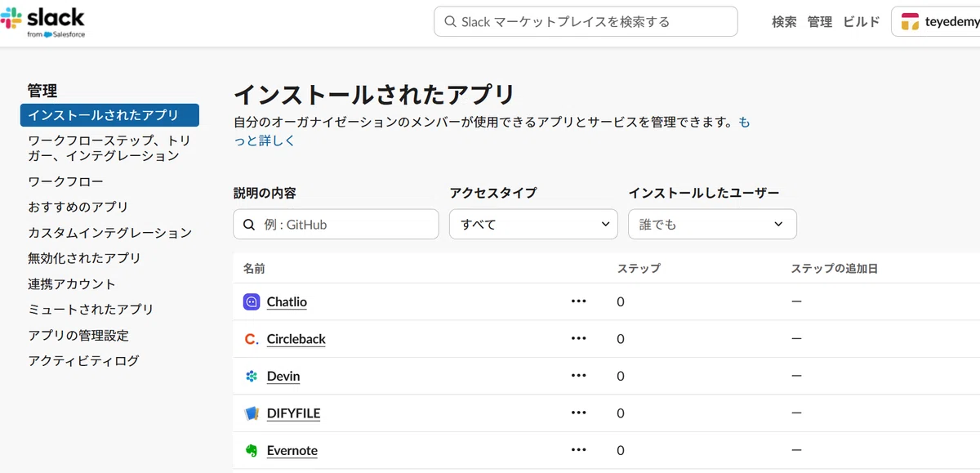Click the ステップの追加日 column header
This screenshot has height=473, width=980.
coord(834,268)
